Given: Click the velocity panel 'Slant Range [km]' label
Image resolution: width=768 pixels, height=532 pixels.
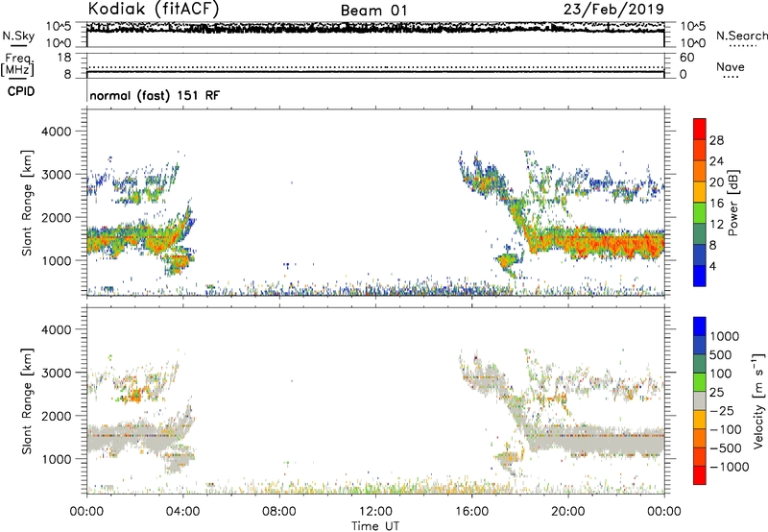Looking at the screenshot, I should (27, 401).
